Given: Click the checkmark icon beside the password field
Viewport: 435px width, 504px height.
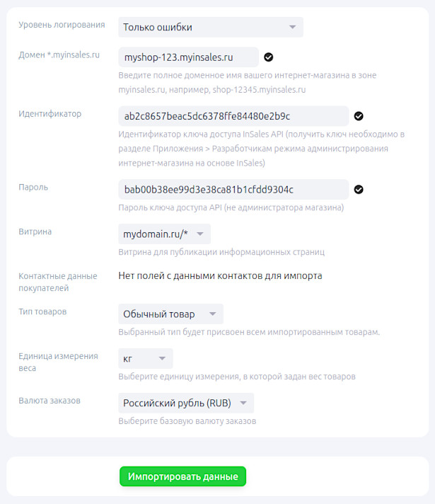Looking at the screenshot, I should (359, 190).
